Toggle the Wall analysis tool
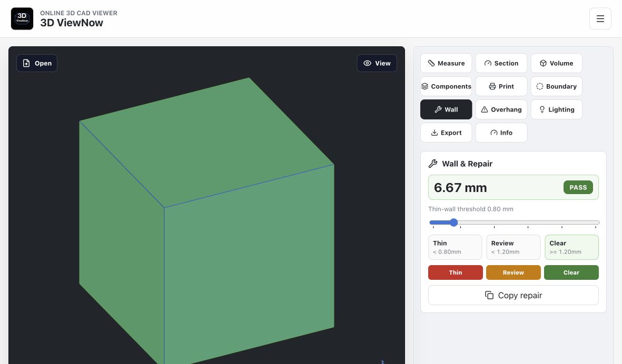 pos(446,110)
